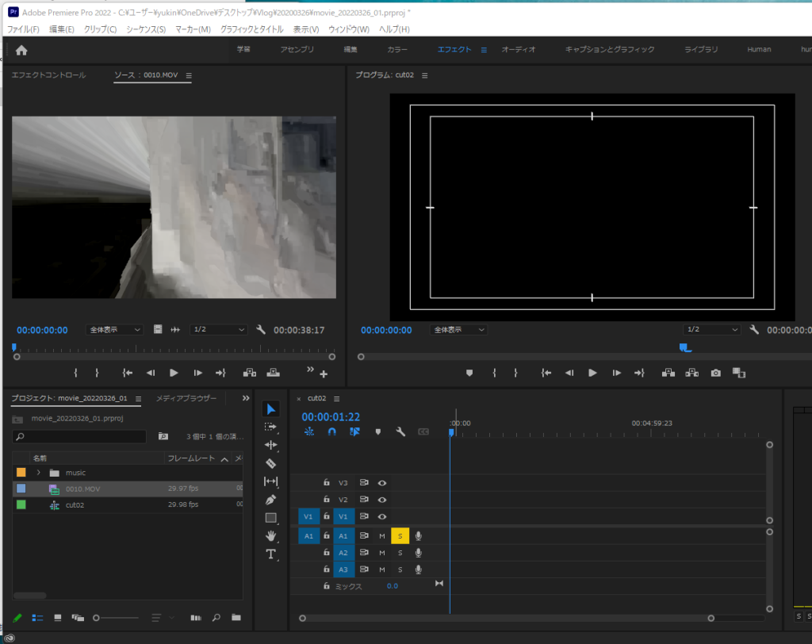Image resolution: width=812 pixels, height=644 pixels.
Task: Click the Project panel search field
Action: pyautogui.click(x=79, y=436)
